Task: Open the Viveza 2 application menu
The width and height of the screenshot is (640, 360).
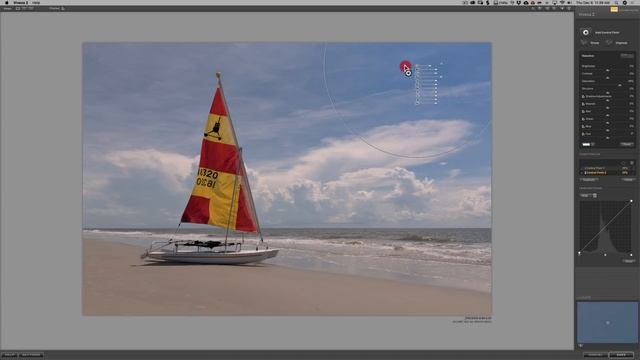Action: coord(20,2)
